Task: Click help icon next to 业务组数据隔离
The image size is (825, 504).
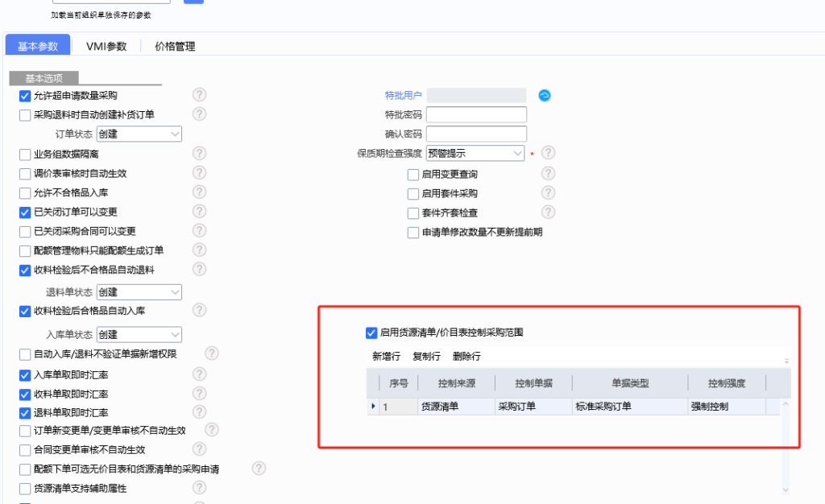Action: pos(200,153)
